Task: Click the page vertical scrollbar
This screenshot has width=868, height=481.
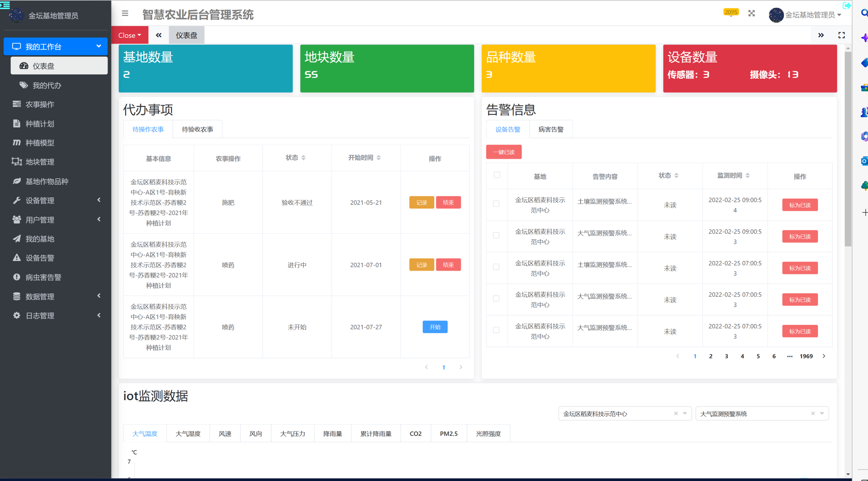Action: pos(848,149)
